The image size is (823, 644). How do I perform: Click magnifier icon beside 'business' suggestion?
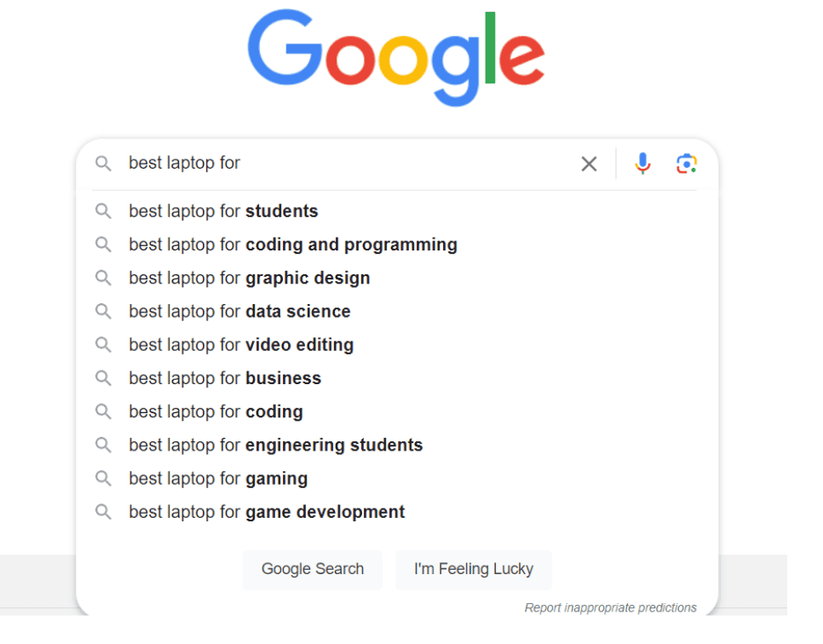tap(103, 378)
